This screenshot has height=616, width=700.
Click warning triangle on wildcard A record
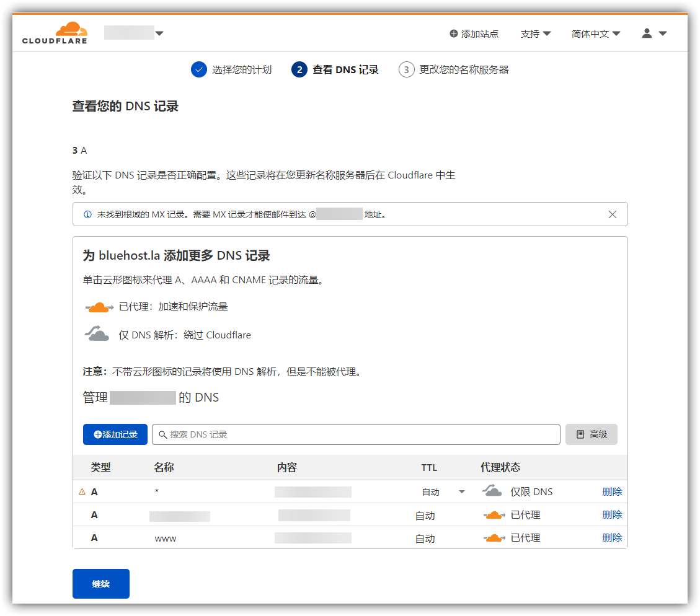click(x=82, y=491)
